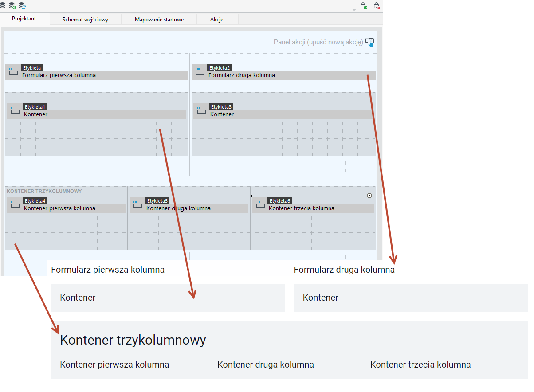Click the database icon with blue sync arrows
Screen dimensions: 534x392
click(x=22, y=6)
